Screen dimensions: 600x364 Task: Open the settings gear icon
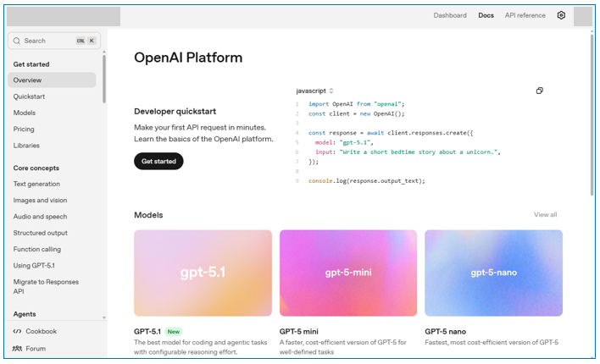(x=561, y=15)
